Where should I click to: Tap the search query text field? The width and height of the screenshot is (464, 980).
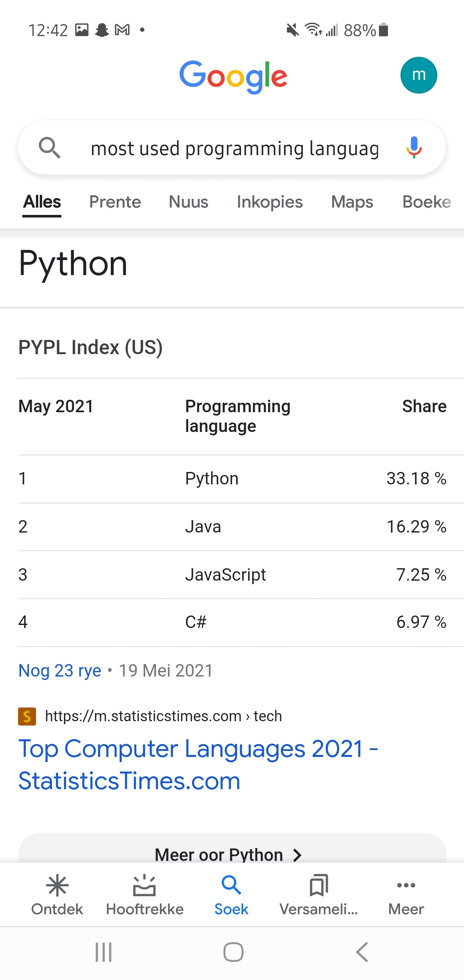pos(235,149)
